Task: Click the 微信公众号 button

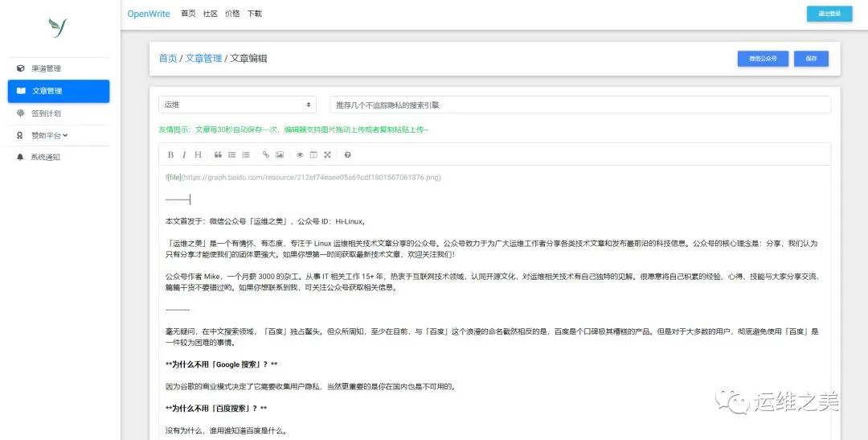Action: tap(763, 58)
